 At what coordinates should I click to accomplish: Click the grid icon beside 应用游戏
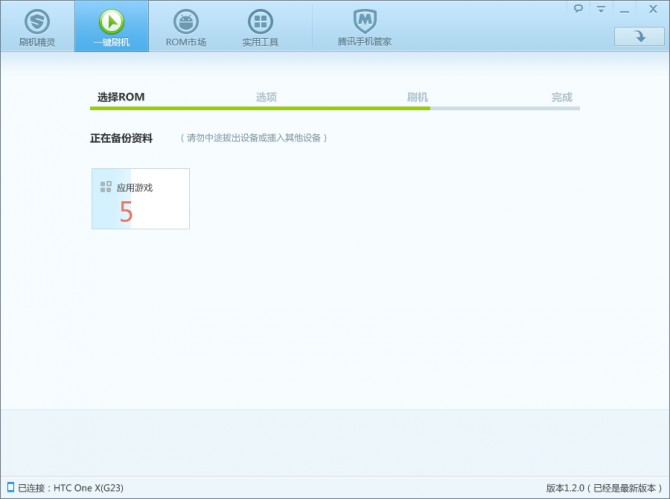pos(106,187)
